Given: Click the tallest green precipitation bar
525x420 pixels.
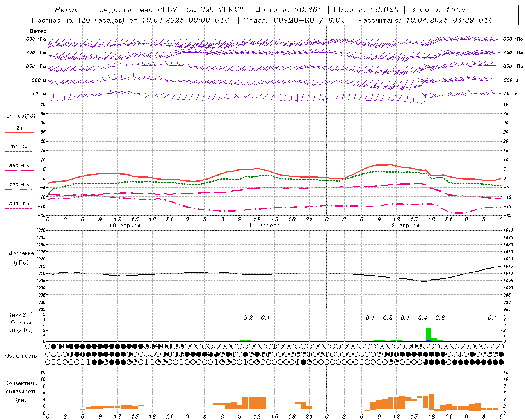Looking at the screenshot, I should [x=428, y=334].
